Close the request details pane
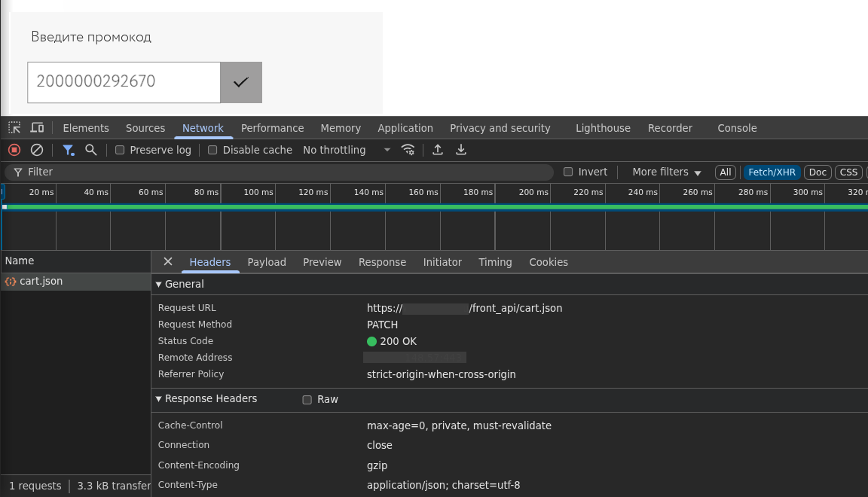Viewport: 868px width, 497px height. click(168, 262)
